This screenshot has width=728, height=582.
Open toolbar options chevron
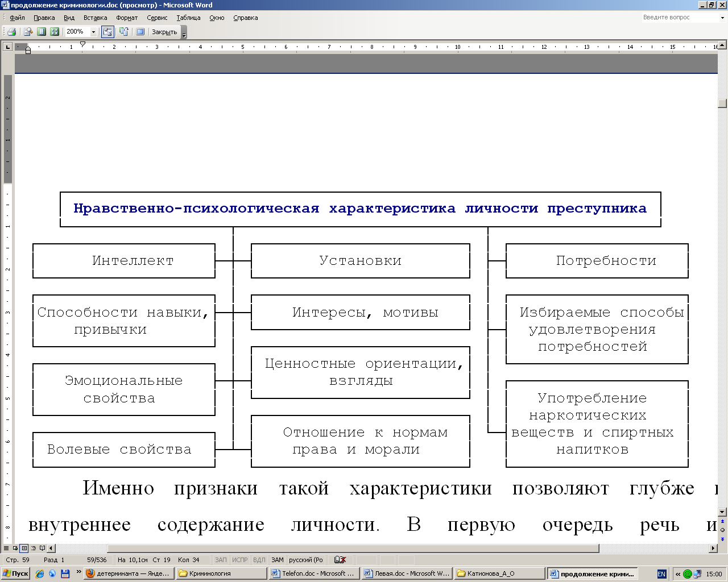click(x=184, y=32)
